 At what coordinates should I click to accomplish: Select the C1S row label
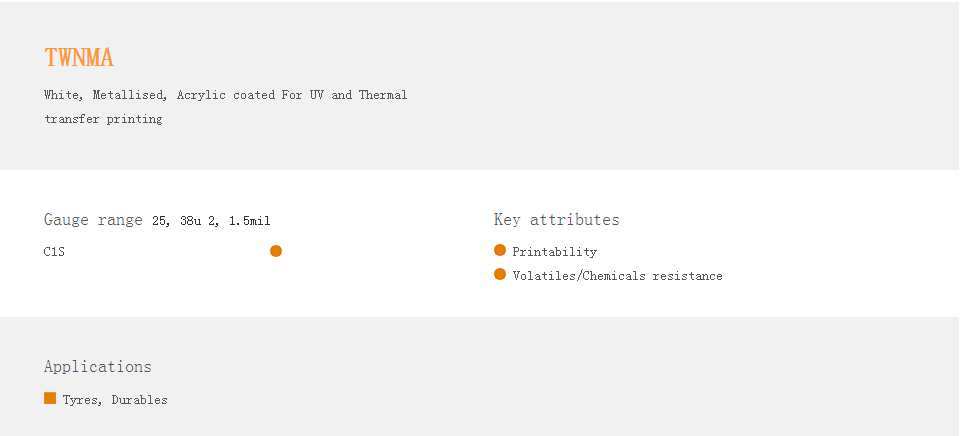pos(54,252)
